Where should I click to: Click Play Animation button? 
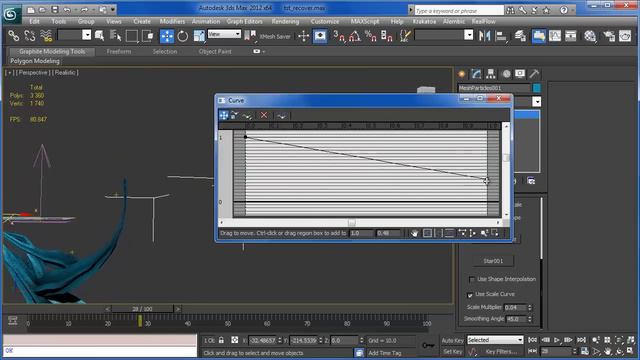[x=557, y=340]
